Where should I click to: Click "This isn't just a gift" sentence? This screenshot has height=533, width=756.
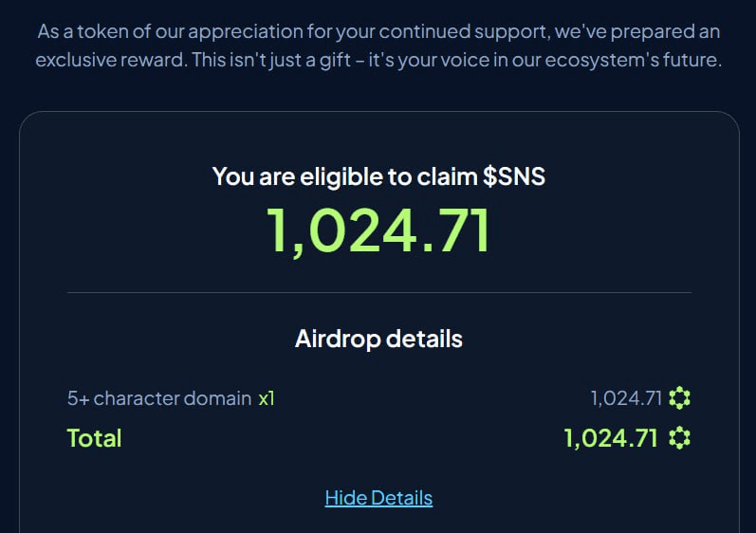(x=271, y=61)
